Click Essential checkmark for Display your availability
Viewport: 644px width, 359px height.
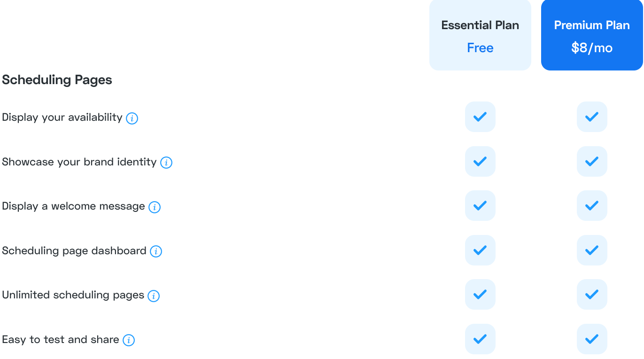[x=480, y=117]
